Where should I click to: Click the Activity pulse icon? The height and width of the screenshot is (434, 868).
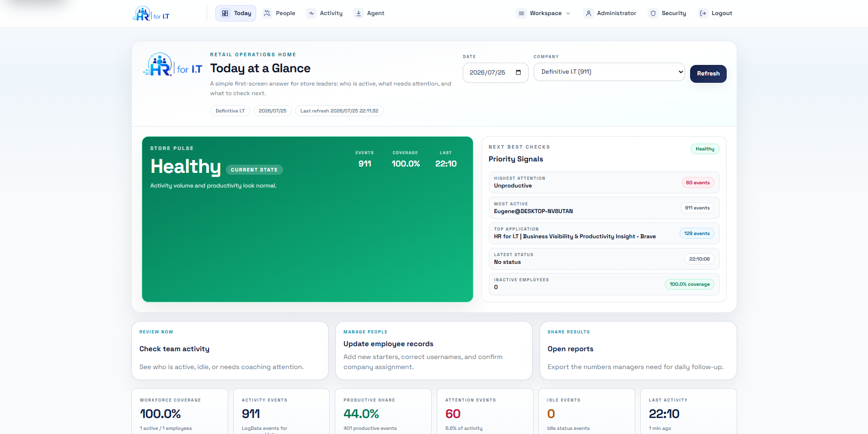311,13
